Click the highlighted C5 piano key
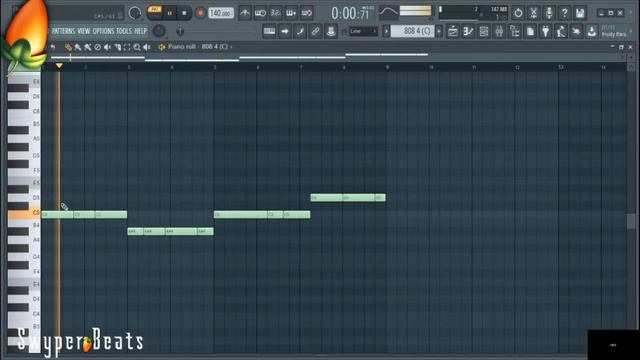 coord(24,213)
